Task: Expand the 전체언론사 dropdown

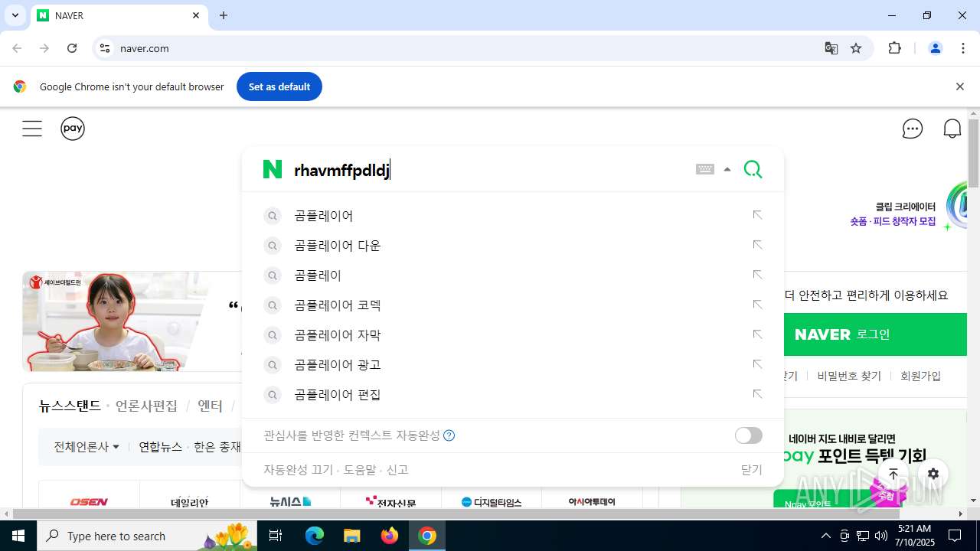Action: pyautogui.click(x=87, y=447)
